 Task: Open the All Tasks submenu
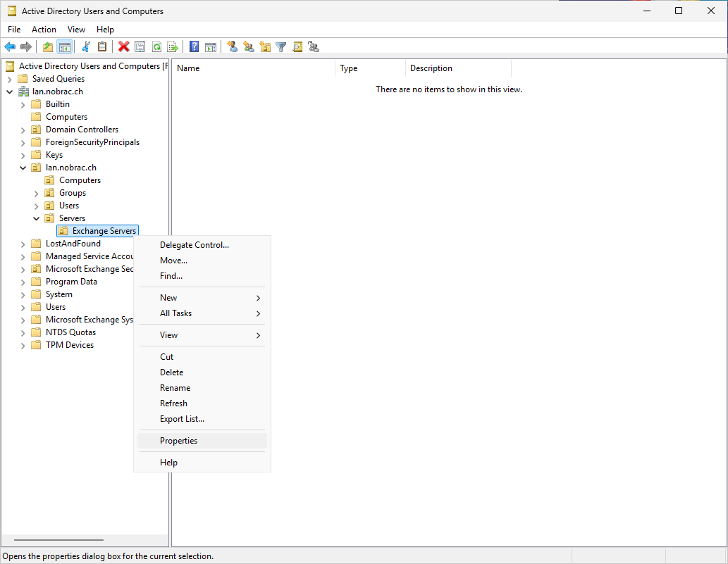coord(202,313)
